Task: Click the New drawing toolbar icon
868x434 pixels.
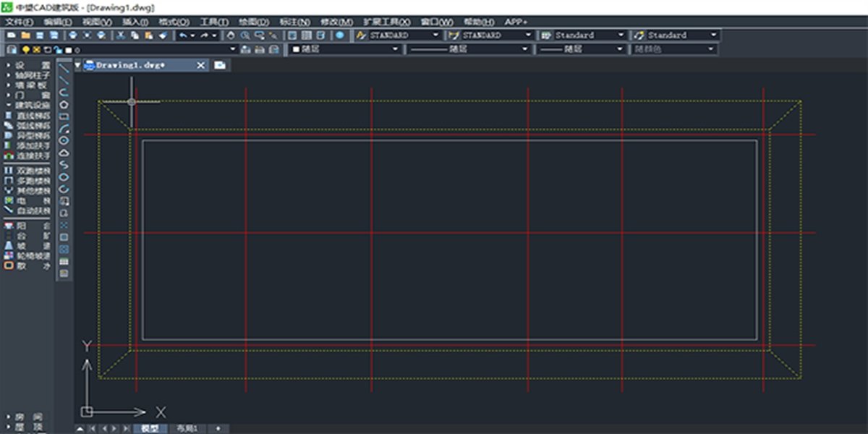Action: pos(11,35)
